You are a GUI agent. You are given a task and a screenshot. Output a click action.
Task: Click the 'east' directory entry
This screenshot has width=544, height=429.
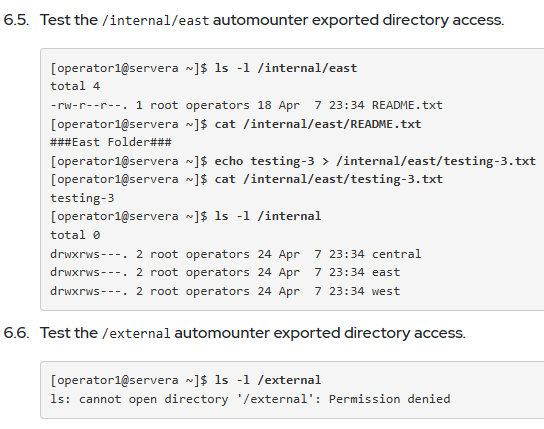[386, 272]
